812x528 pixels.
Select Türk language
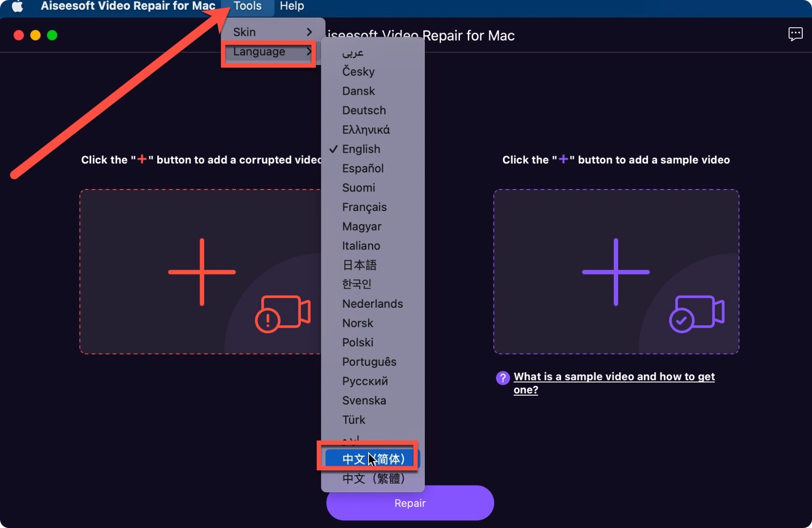point(373,420)
